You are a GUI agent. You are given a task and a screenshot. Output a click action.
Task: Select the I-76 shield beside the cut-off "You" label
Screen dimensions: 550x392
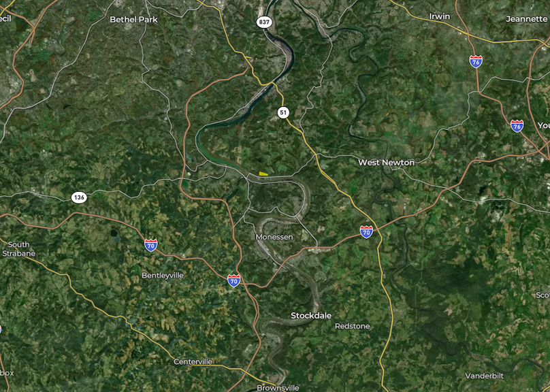(517, 126)
